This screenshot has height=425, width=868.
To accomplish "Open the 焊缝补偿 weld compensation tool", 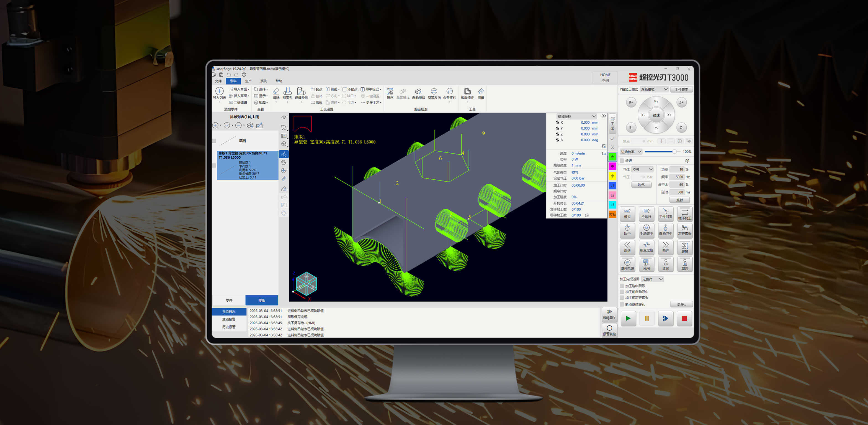I will click(x=301, y=91).
